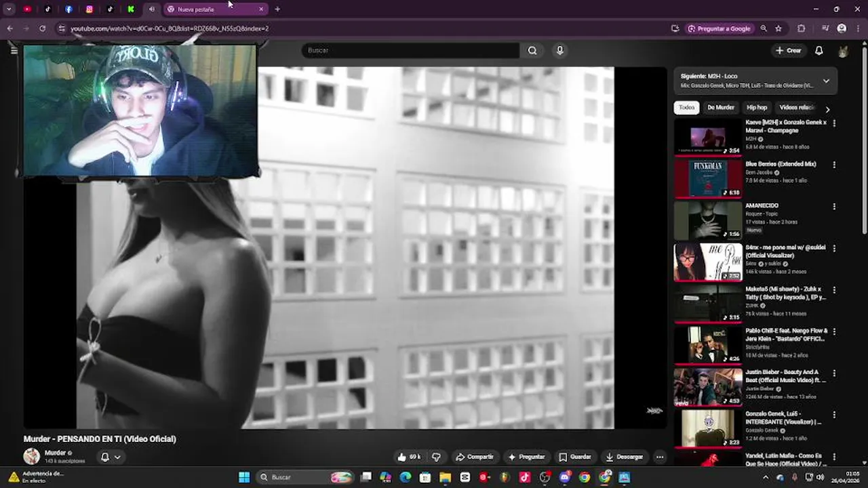
Task: Click the Guardar save button
Action: coord(575,457)
